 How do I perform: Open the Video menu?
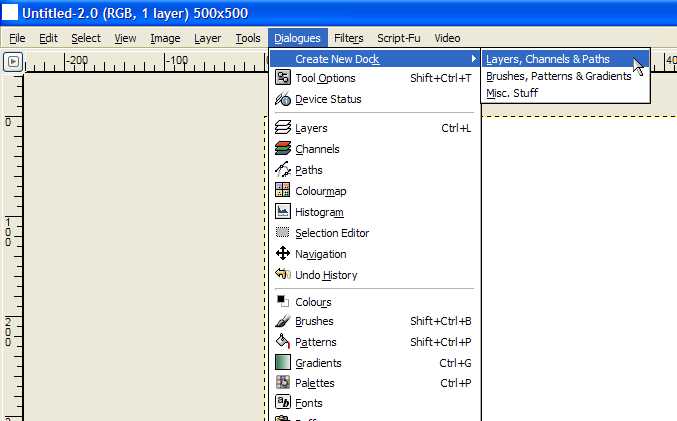tap(447, 38)
